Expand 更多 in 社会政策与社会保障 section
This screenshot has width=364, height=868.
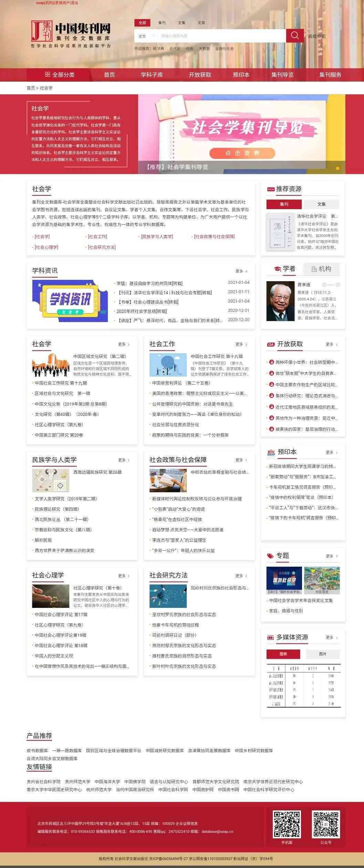pyautogui.click(x=241, y=460)
